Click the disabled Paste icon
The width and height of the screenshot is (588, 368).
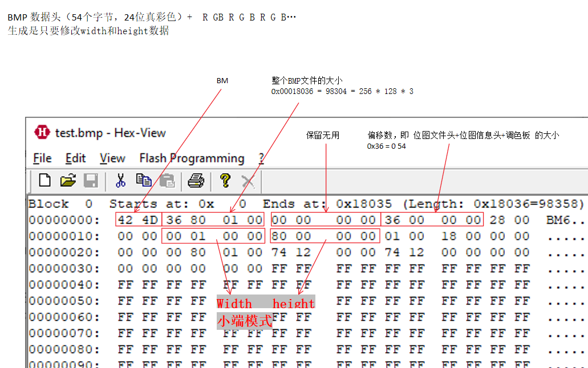tap(166, 180)
